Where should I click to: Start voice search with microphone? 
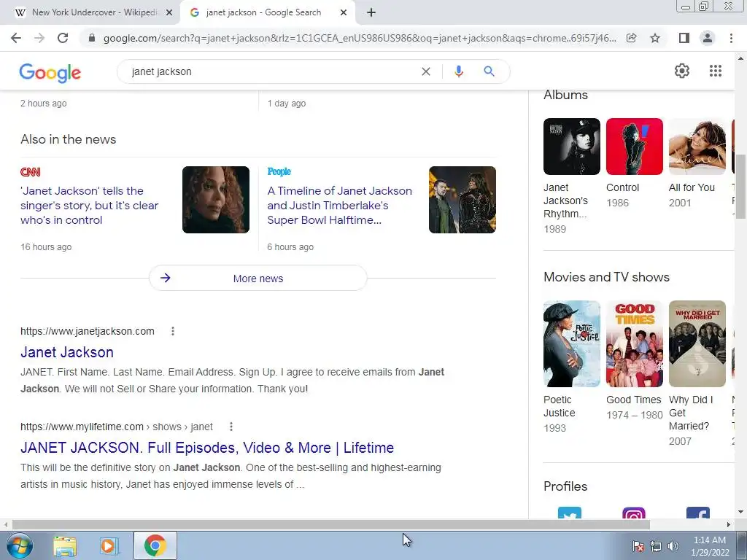459,71
